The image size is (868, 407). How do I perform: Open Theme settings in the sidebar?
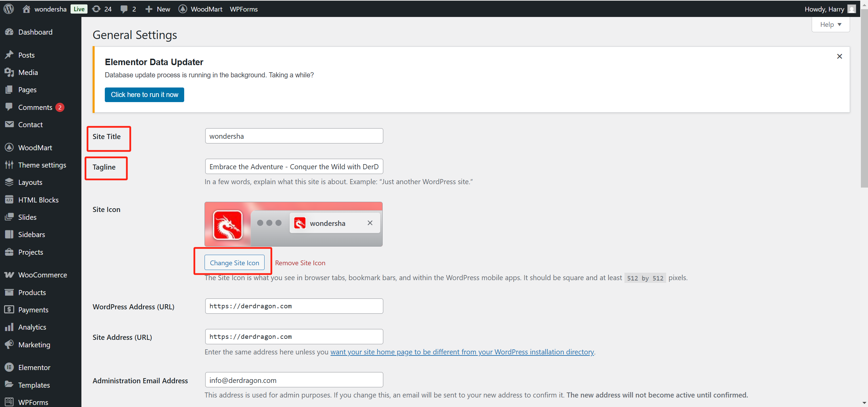(x=42, y=165)
